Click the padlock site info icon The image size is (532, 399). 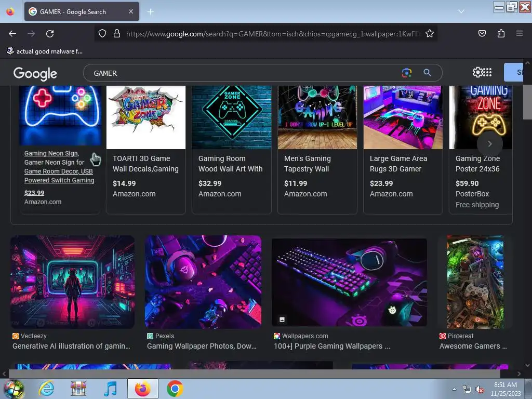click(117, 34)
